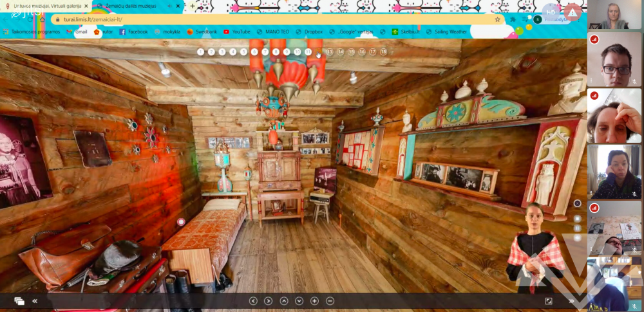This screenshot has width=644, height=312.
Task: Go to panorama scene 13
Action: (x=329, y=51)
